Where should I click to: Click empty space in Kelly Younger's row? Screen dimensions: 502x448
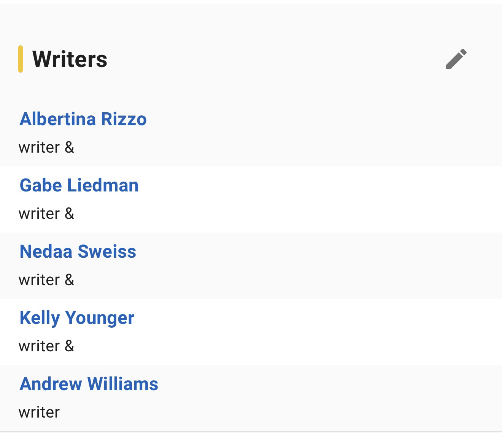(x=304, y=332)
